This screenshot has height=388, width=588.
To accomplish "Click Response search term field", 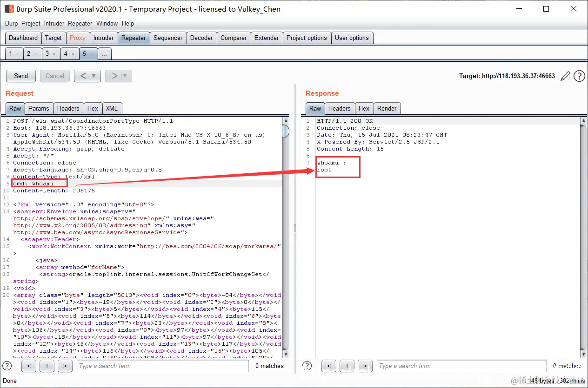I will click(461, 366).
